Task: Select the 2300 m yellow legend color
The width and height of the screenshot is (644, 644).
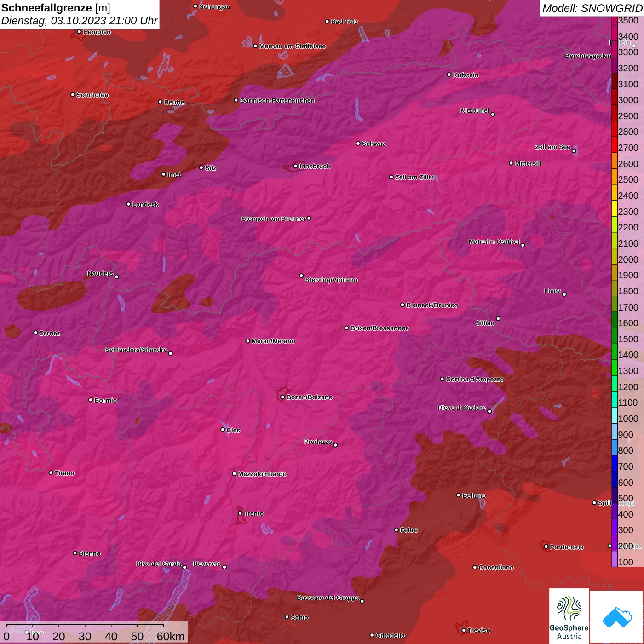Action: tap(614, 208)
